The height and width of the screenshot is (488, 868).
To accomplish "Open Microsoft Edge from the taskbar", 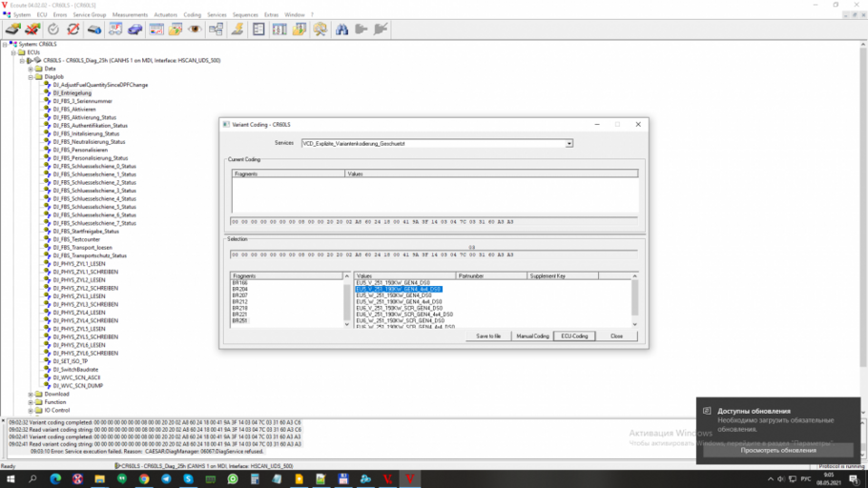I will pyautogui.click(x=55, y=479).
